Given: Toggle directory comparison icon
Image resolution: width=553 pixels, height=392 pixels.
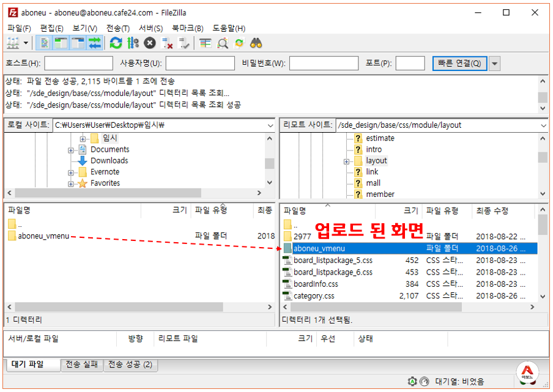Looking at the screenshot, I should click(223, 43).
